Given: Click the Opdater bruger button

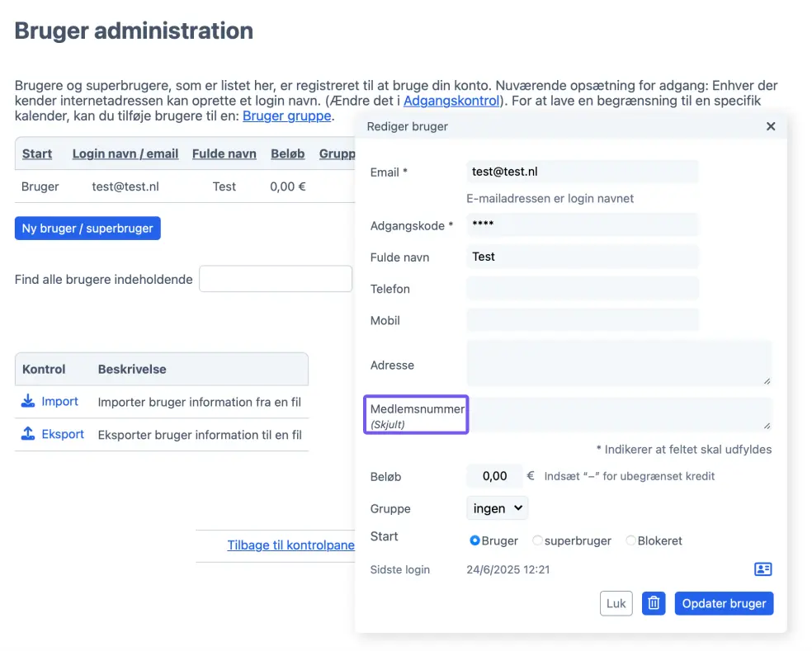Looking at the screenshot, I should point(723,603).
